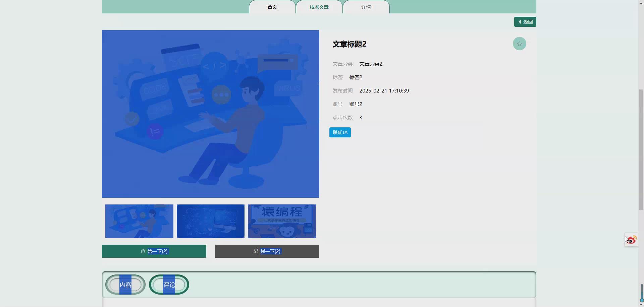The image size is (644, 307).
Task: Click the 返回 button
Action: [x=525, y=22]
